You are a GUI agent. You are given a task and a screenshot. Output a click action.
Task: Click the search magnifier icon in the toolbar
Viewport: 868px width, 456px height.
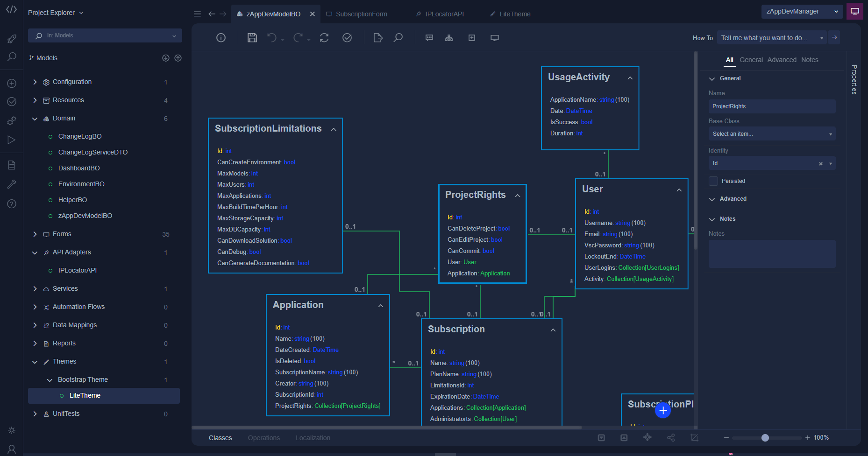point(398,38)
